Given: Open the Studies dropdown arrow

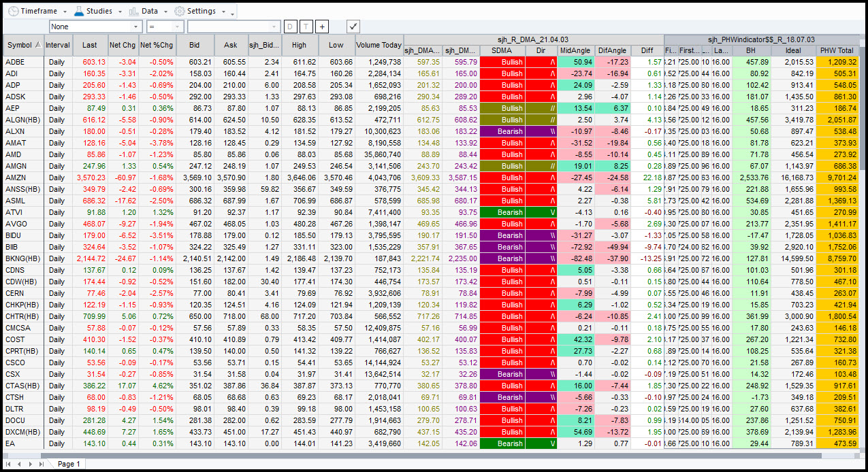Looking at the screenshot, I should tap(119, 12).
